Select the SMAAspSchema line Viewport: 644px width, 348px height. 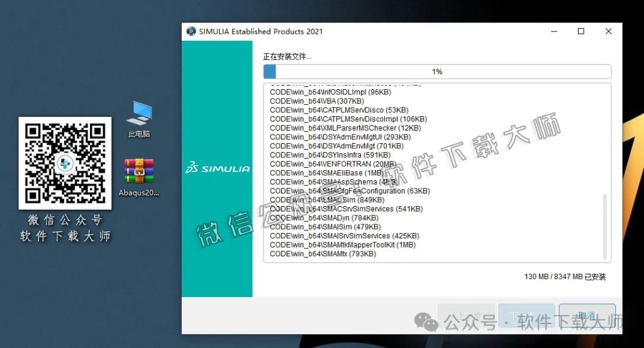point(333,182)
